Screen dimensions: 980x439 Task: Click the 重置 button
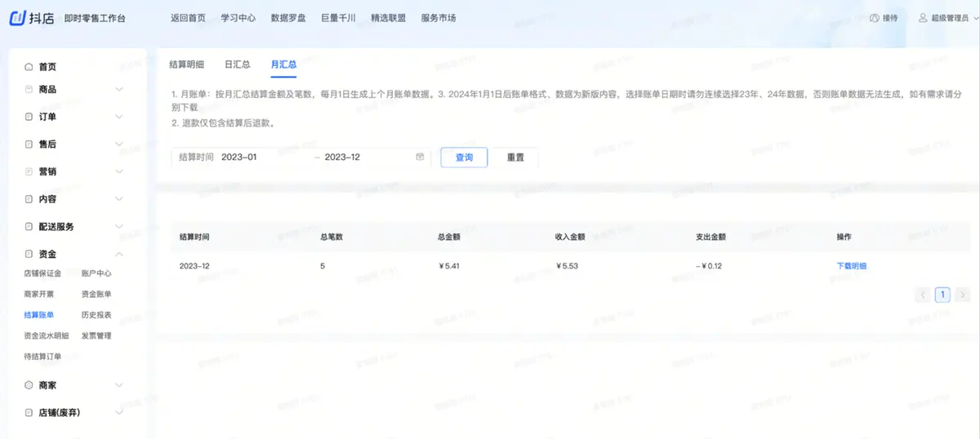coord(515,157)
